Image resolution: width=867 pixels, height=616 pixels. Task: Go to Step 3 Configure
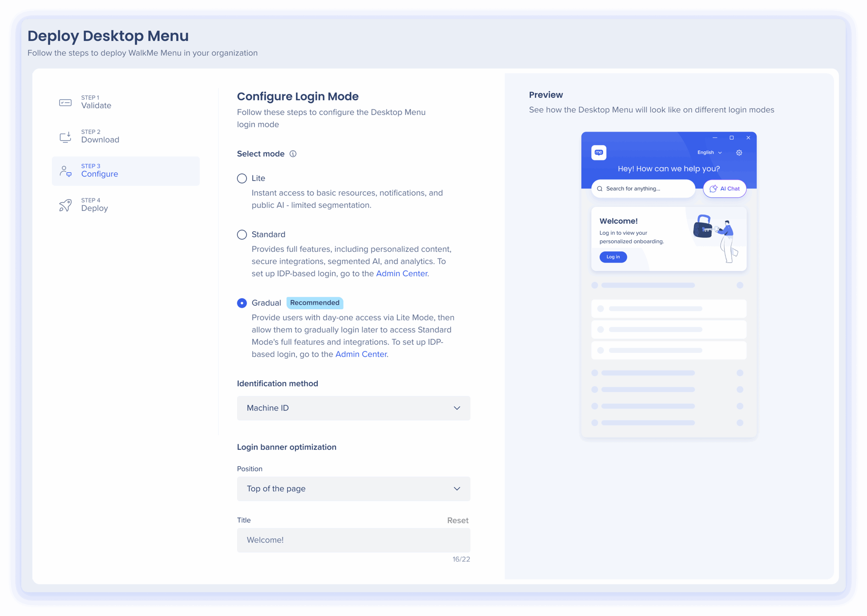pyautogui.click(x=126, y=171)
